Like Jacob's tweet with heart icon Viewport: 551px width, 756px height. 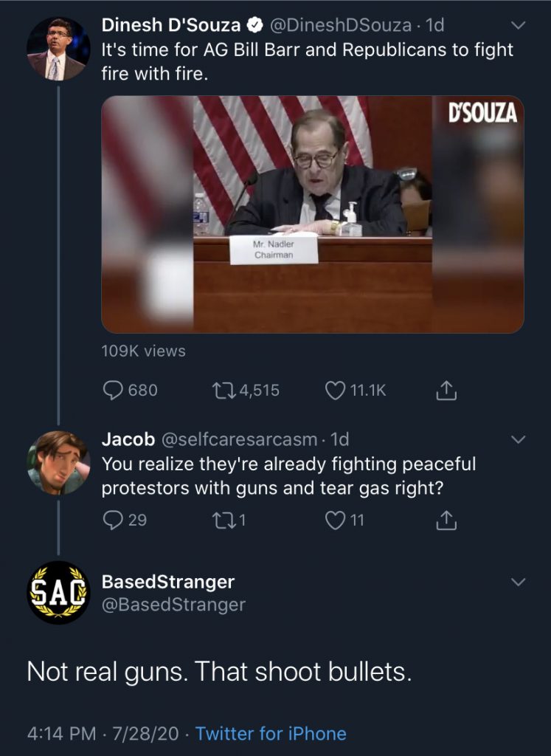click(336, 520)
